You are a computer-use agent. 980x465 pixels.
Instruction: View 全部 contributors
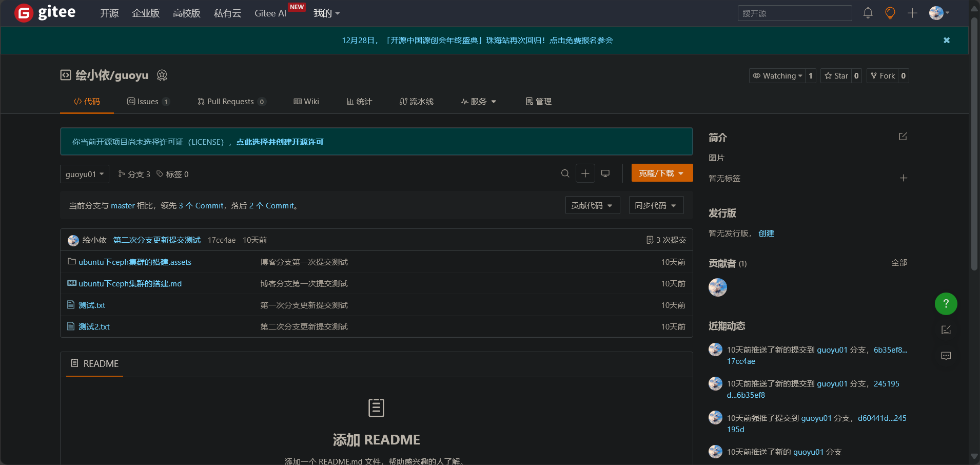click(899, 262)
